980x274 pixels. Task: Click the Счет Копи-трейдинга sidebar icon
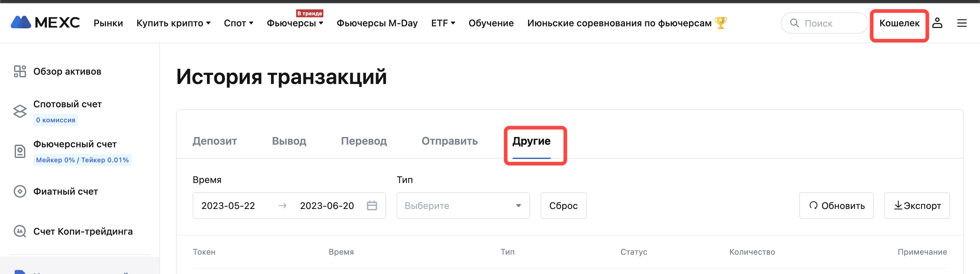tap(20, 231)
